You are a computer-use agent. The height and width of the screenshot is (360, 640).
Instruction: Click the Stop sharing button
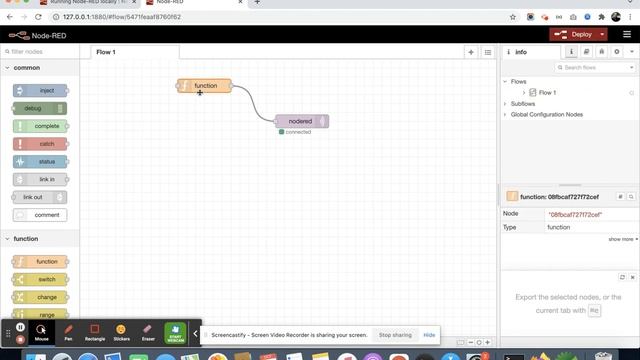point(395,335)
